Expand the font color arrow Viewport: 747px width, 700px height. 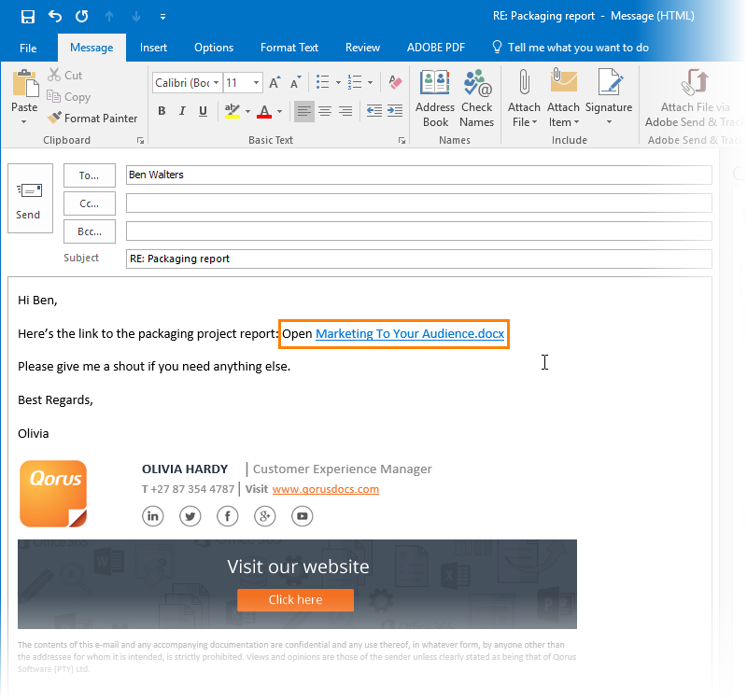pos(279,111)
